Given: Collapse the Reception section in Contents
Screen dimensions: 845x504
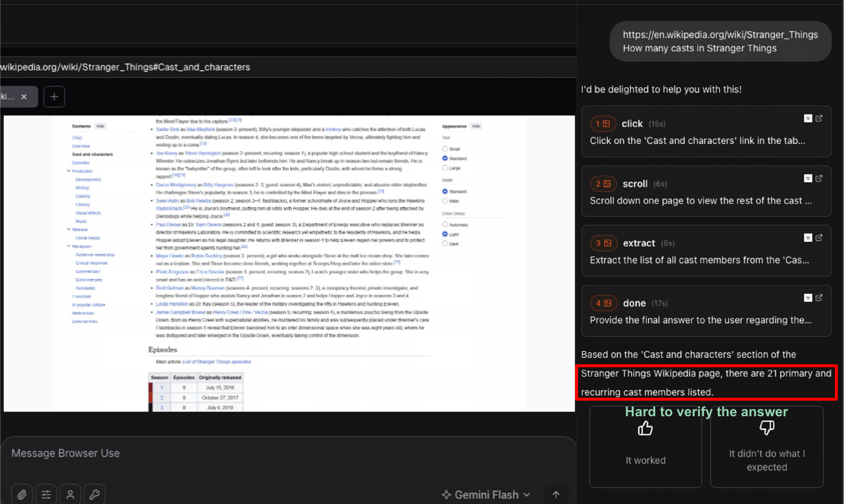Looking at the screenshot, I should pos(68,246).
